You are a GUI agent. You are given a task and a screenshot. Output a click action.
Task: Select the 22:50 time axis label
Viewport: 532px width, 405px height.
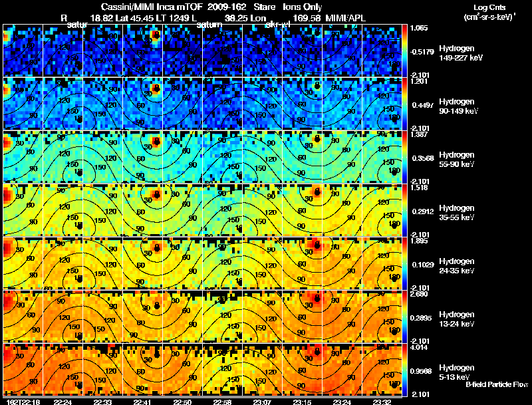(182, 402)
